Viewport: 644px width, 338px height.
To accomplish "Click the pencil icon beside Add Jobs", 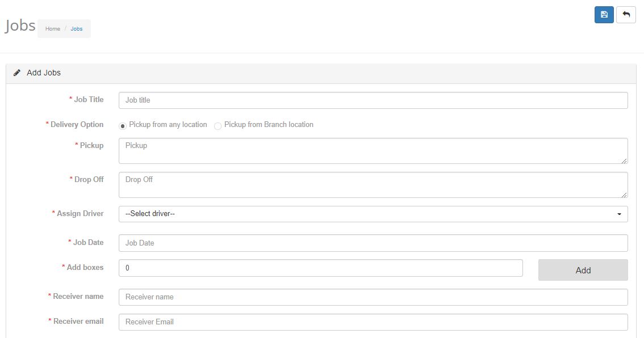I will [17, 73].
